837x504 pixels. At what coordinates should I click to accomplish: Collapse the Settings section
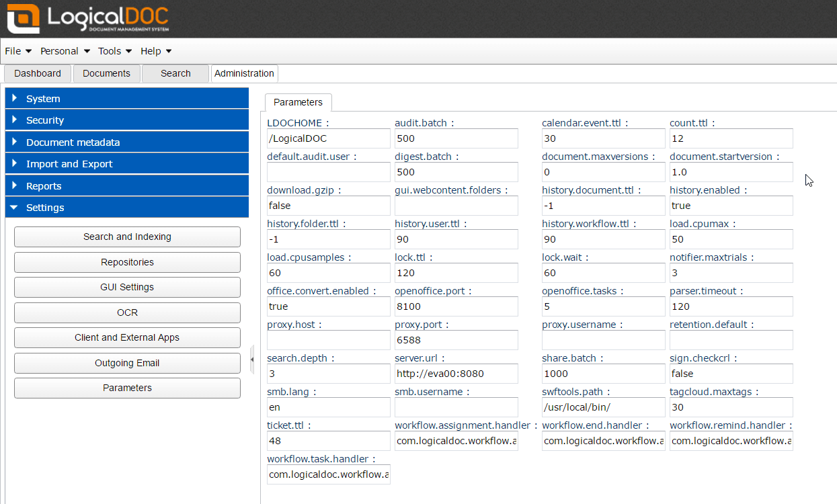click(x=126, y=208)
